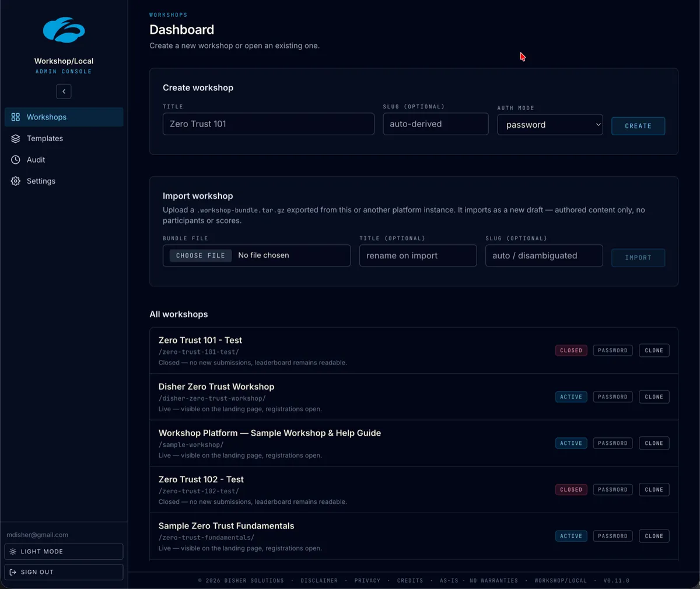Click the Import button
This screenshot has width=700, height=589.
(x=638, y=258)
